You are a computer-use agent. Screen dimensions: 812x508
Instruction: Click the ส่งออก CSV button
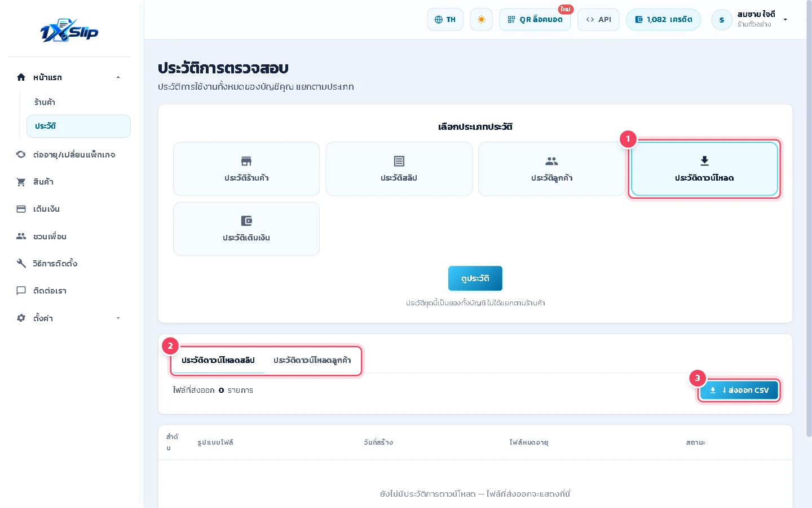coord(739,390)
